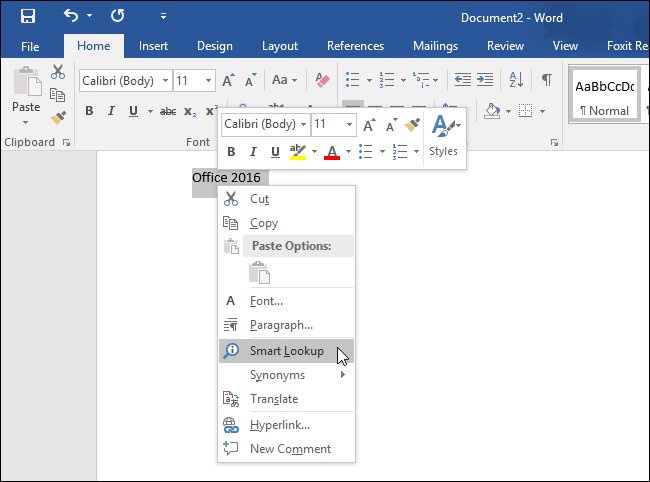Select the Normal style thumbnail in the gallery
This screenshot has height=482, width=650.
(604, 94)
